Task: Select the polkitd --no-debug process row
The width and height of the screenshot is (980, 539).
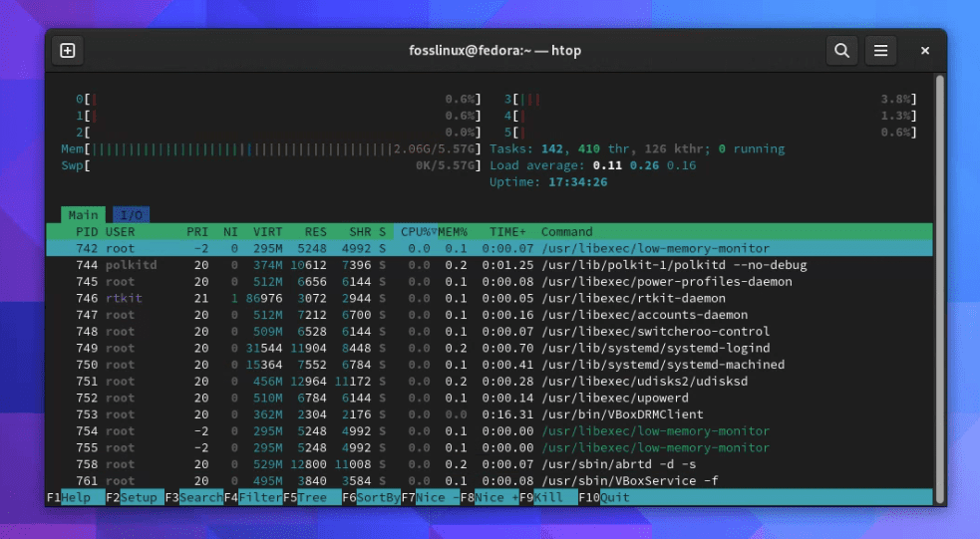Action: (490, 265)
